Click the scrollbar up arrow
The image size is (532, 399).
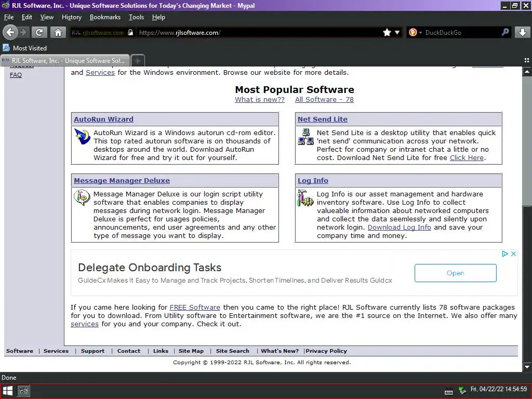pos(527,72)
